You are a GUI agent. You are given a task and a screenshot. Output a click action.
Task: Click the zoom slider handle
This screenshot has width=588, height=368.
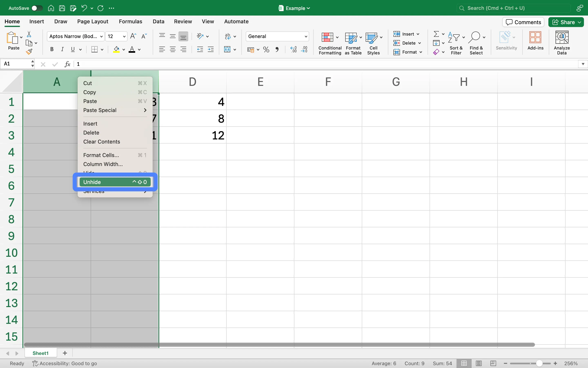539,363
